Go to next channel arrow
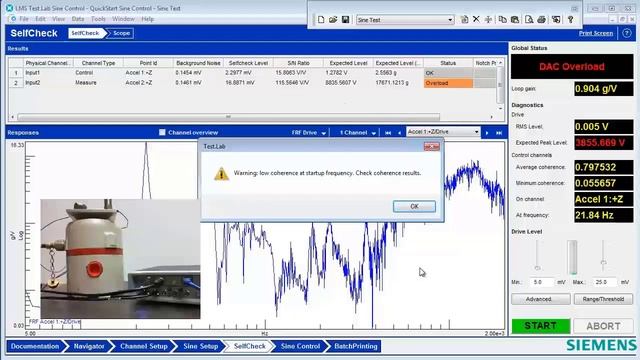Viewport: 640px width, 360px height. 487,133
